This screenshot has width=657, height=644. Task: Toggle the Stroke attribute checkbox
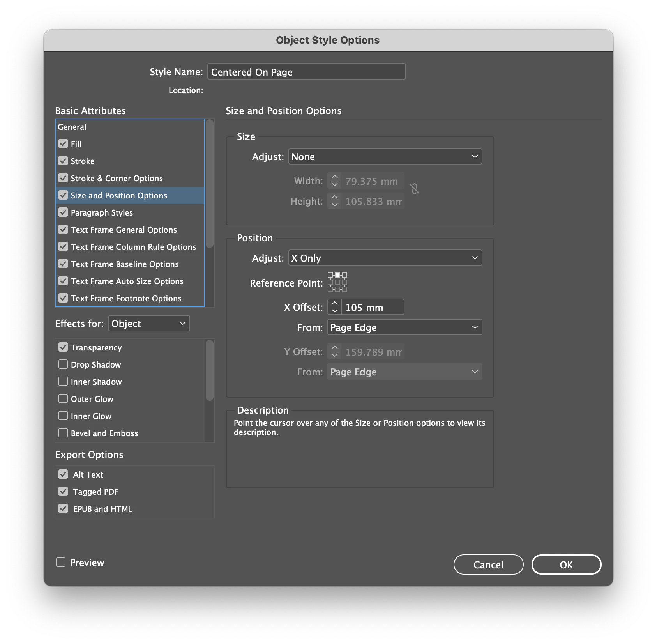[63, 161]
